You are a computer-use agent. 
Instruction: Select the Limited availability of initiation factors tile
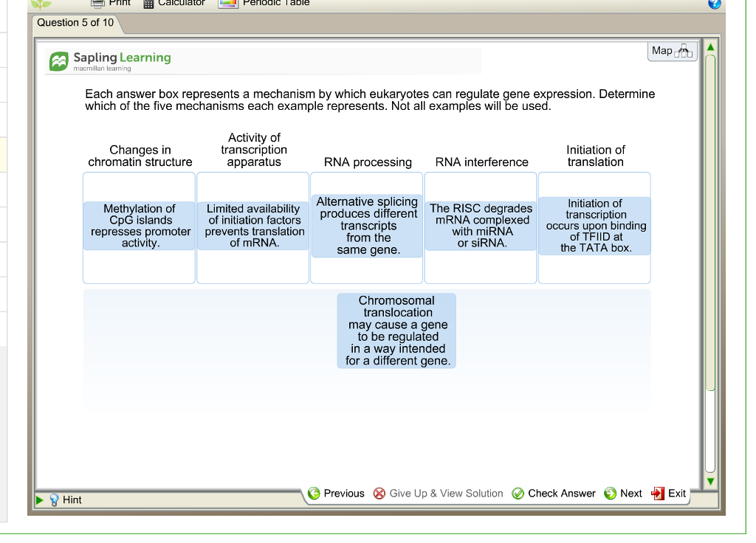click(253, 226)
